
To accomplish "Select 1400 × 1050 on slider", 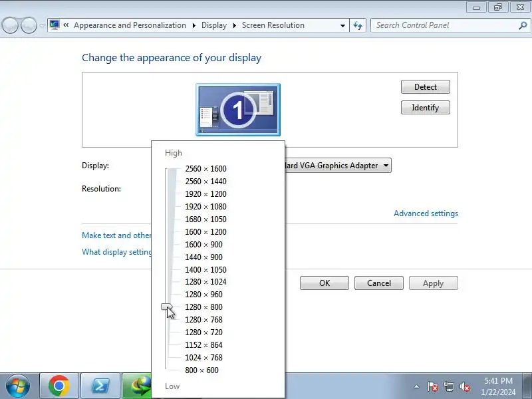I will click(x=205, y=270).
